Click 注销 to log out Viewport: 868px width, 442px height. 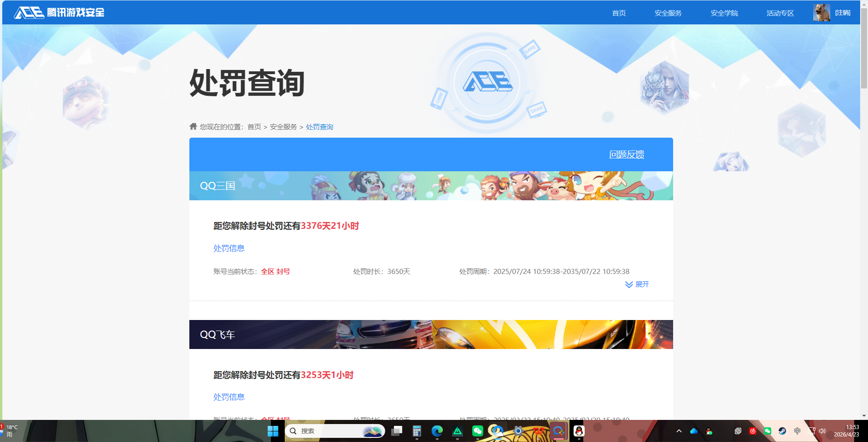[x=843, y=12]
